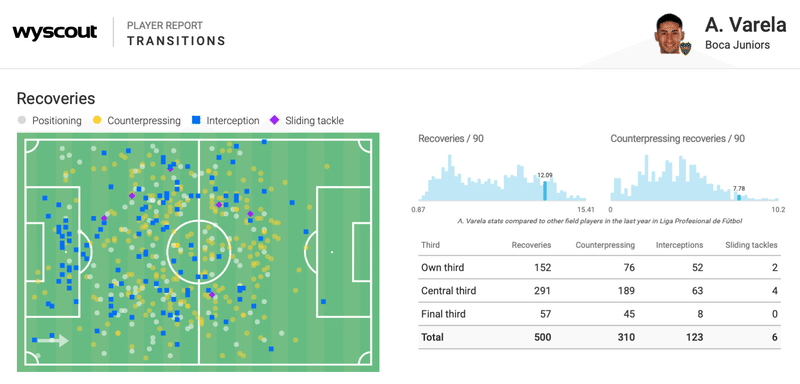Select the highlighted 12.09 histogram bar

pyautogui.click(x=545, y=191)
